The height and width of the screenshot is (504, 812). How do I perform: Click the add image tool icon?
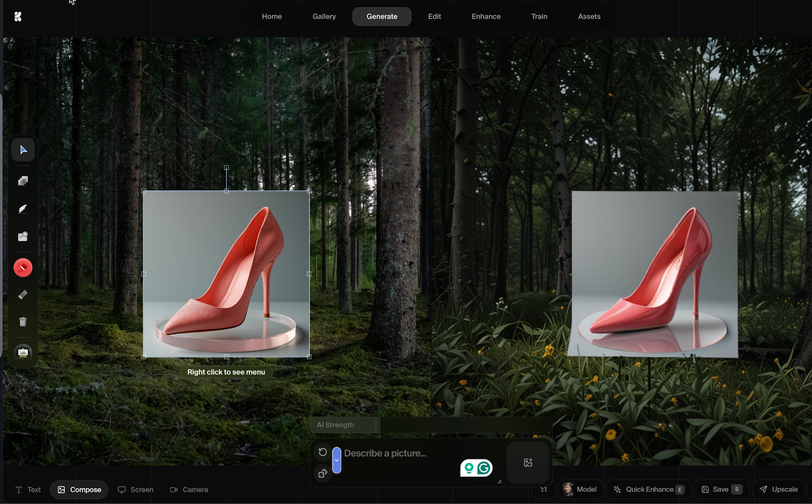[x=23, y=237]
